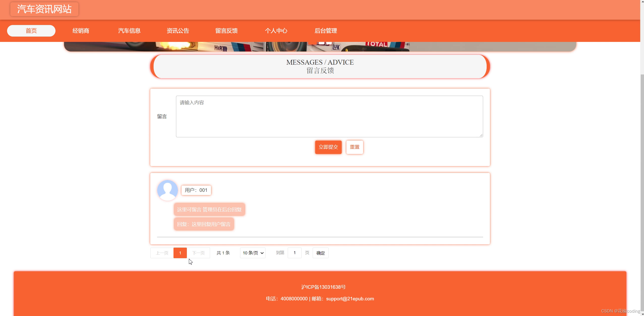Image resolution: width=644 pixels, height=316 pixels.
Task: Open the 汽车信息 menu item
Action: tap(129, 31)
